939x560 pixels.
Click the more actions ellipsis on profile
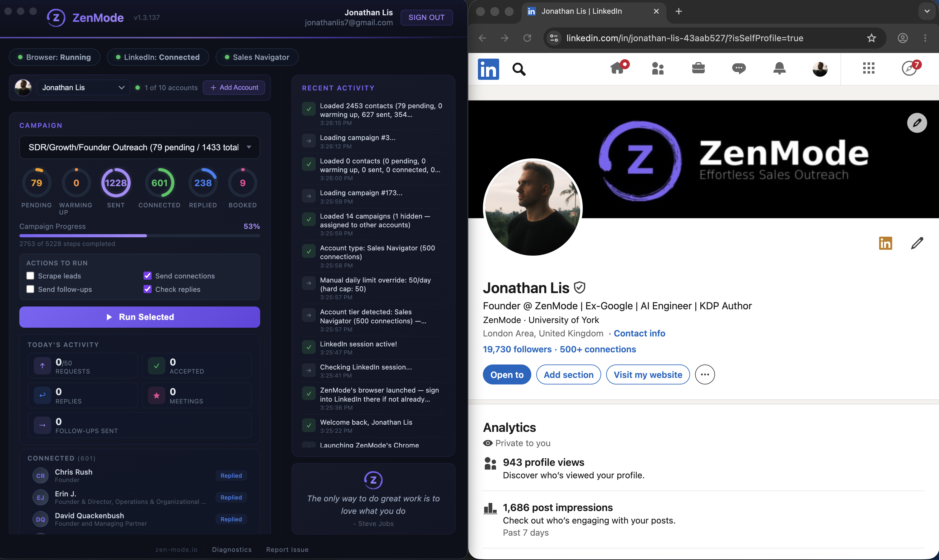pyautogui.click(x=704, y=375)
